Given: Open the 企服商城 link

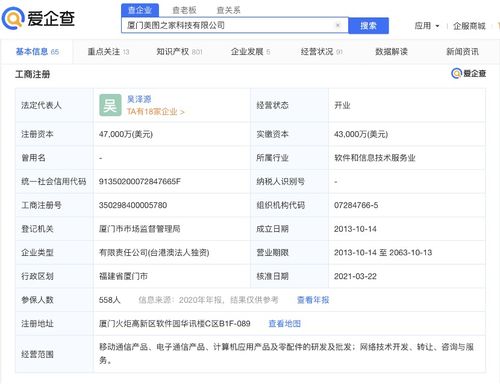Looking at the screenshot, I should coord(469,26).
